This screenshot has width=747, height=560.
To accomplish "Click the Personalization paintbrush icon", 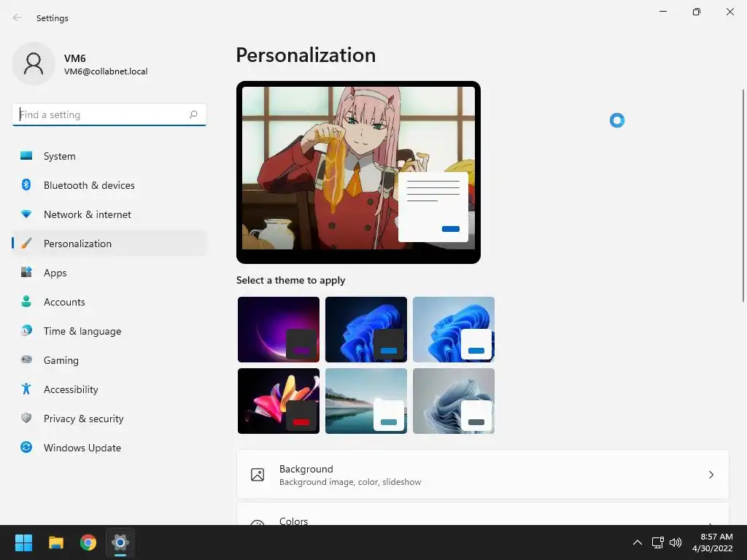I will (x=26, y=244).
